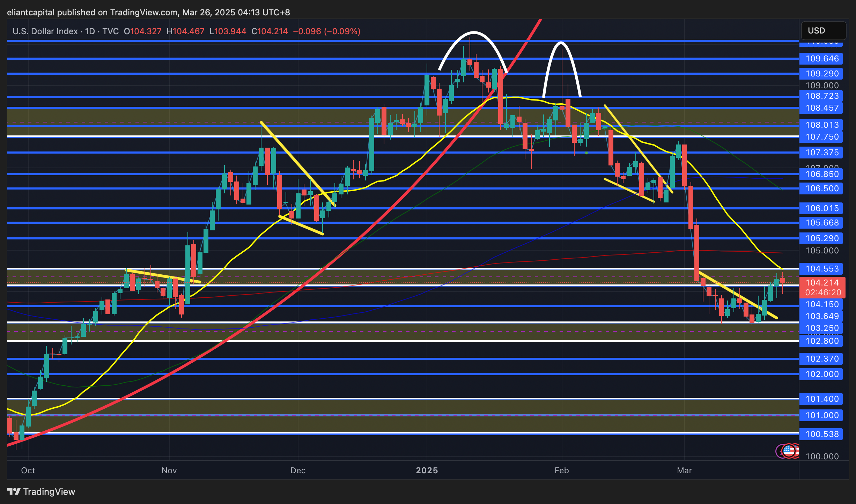Click the Nov label on time axis

coord(169,470)
